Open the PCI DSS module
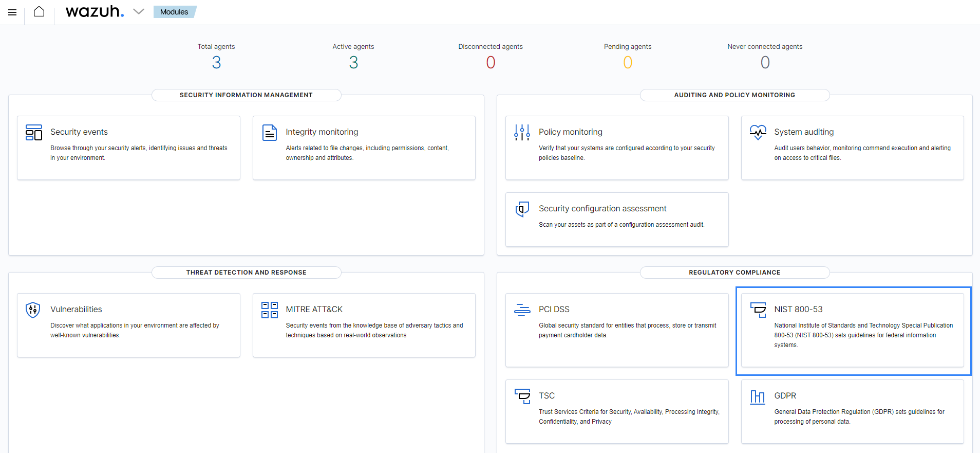Screen dimensions: 980x453 (617, 330)
